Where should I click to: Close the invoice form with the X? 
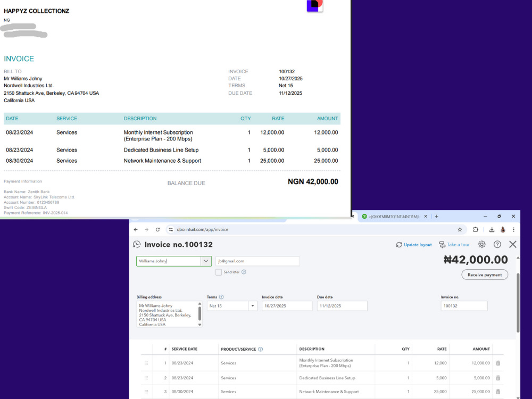(513, 244)
